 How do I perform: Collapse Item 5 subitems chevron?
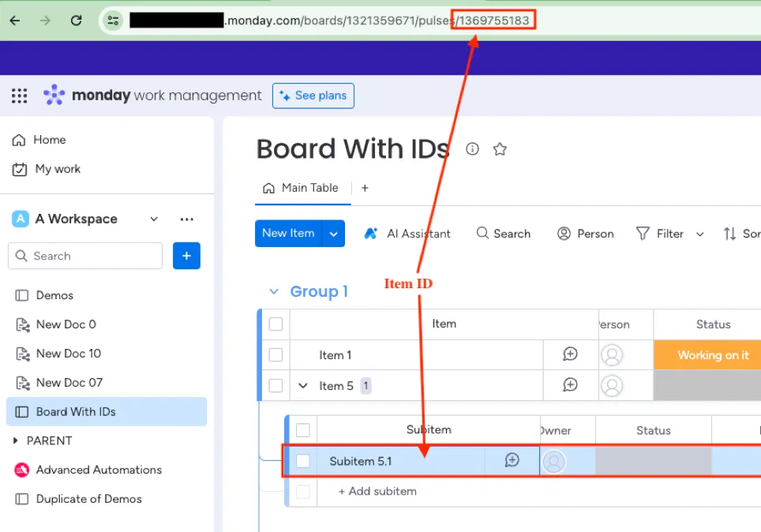click(303, 386)
